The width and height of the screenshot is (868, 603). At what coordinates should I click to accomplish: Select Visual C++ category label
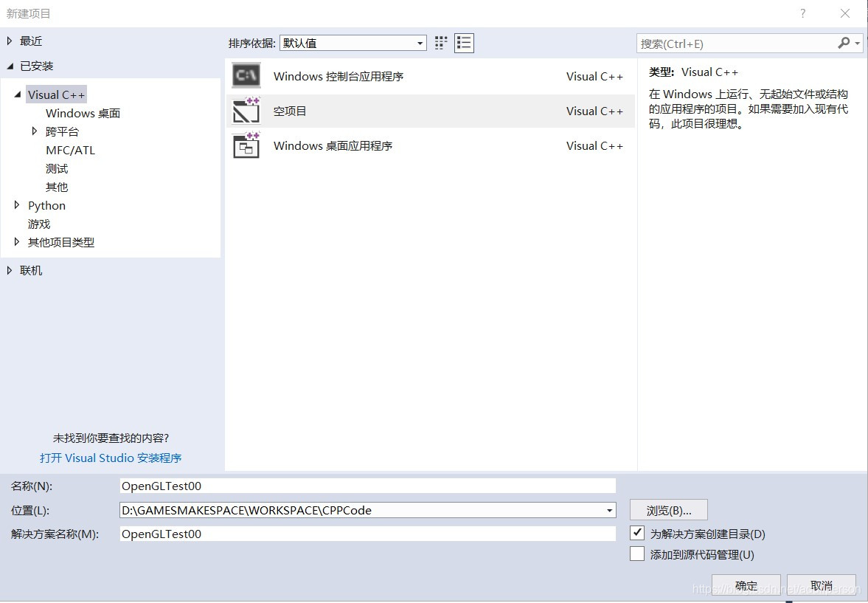click(x=57, y=94)
